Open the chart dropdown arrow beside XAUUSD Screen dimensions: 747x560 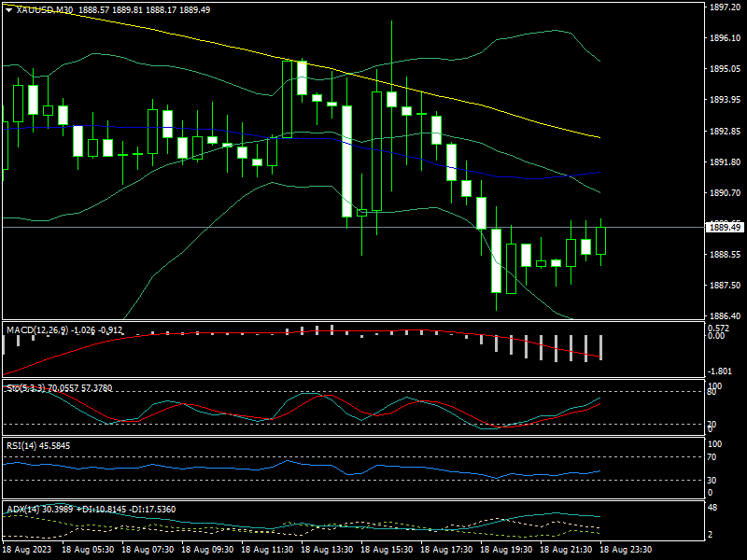8,8
